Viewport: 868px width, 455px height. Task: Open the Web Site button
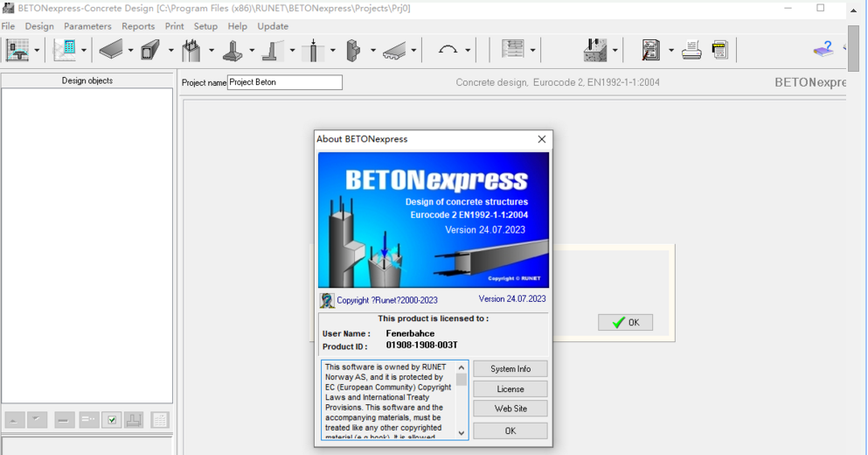[510, 409]
